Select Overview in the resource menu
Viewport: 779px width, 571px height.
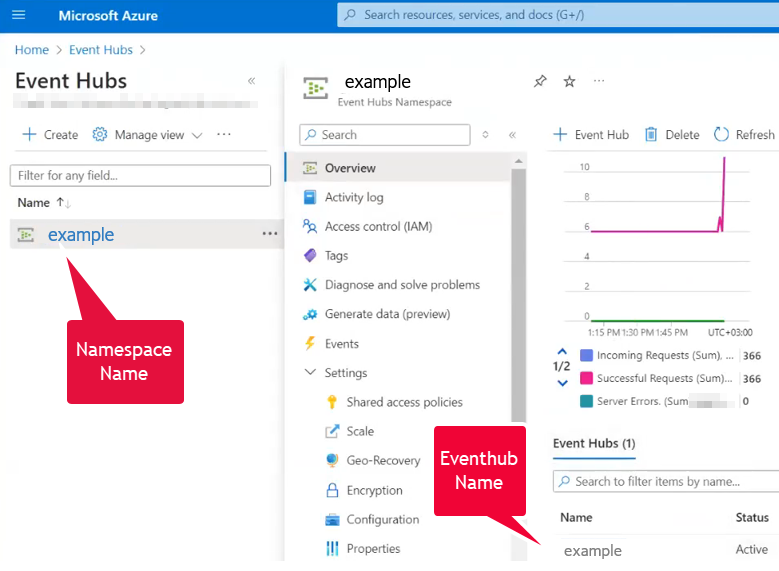(x=398, y=168)
